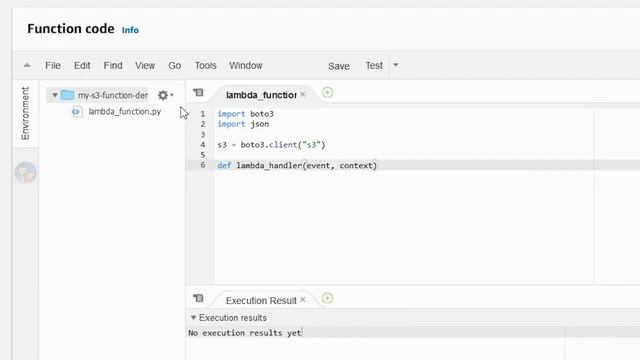
Task: Open lambda_function.py in the file tree
Action: pos(125,111)
